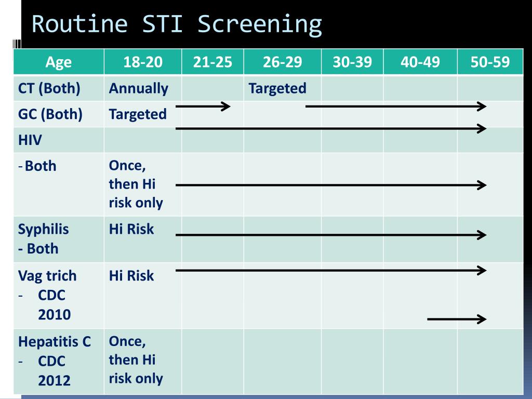
Task: Click the short arrow under 40-49 column
Action: coord(457,319)
